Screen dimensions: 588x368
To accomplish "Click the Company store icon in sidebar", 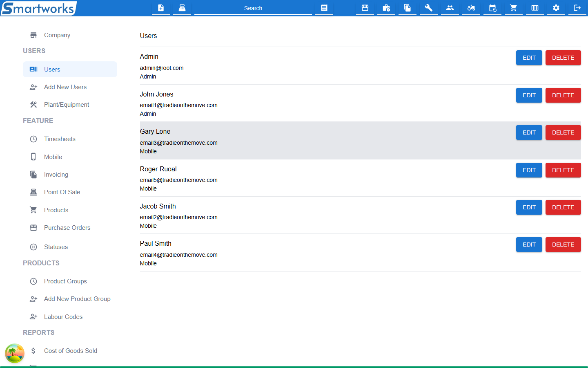I will pos(33,35).
